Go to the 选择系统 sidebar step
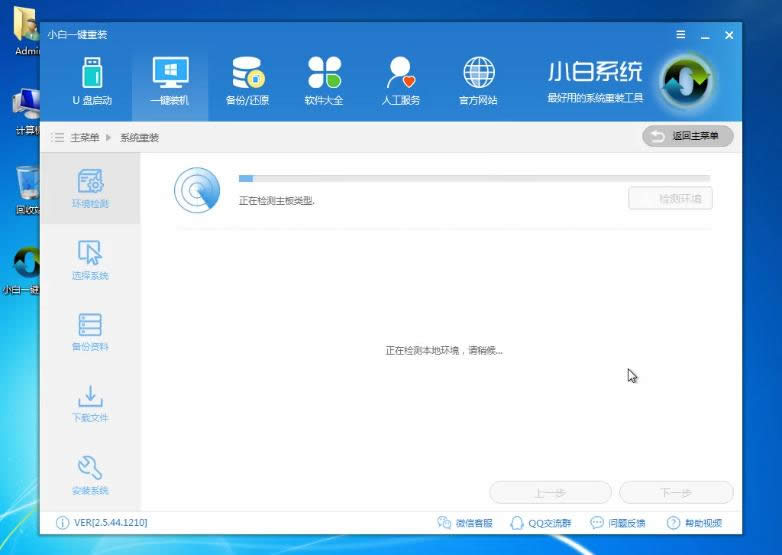 [x=90, y=260]
